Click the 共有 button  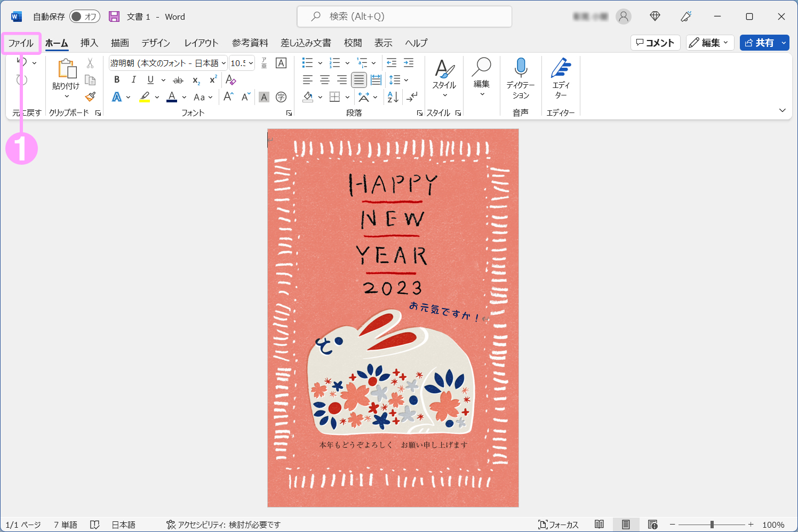759,43
